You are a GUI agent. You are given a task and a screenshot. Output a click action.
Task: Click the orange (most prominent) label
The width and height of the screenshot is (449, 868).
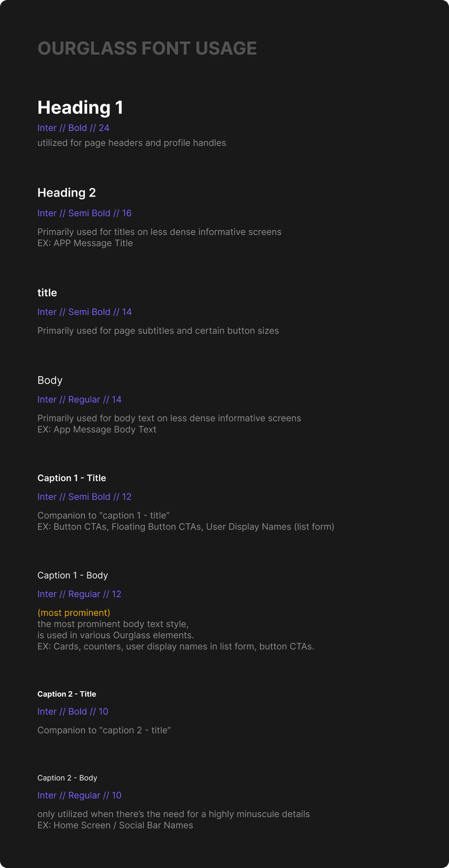point(74,612)
